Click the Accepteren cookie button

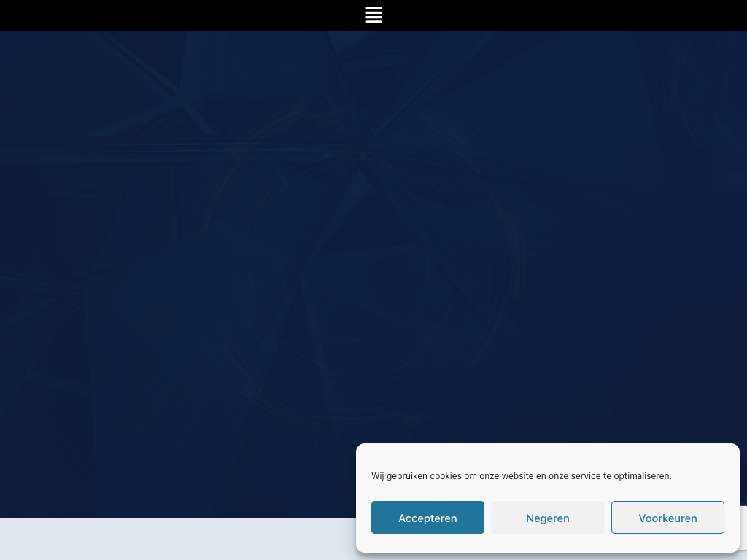427,518
